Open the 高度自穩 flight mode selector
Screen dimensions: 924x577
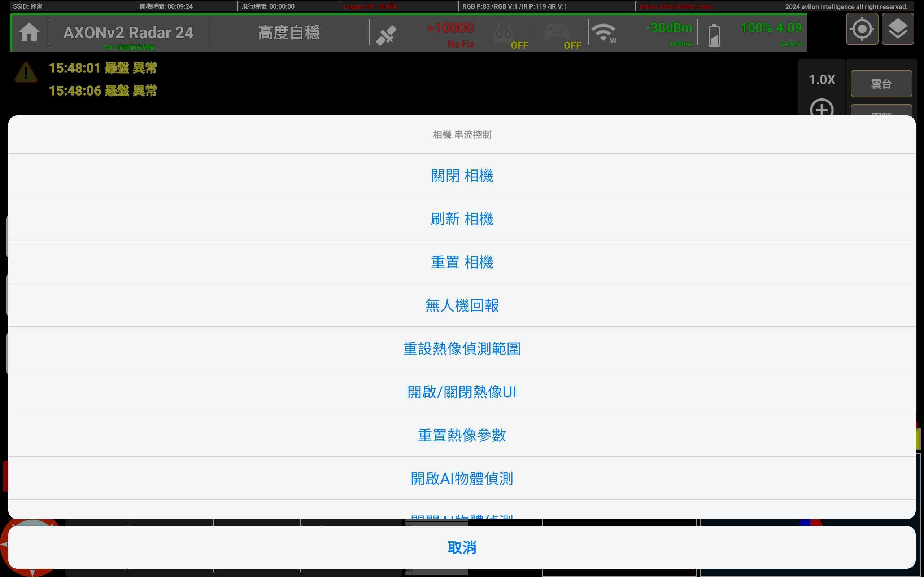coord(289,32)
